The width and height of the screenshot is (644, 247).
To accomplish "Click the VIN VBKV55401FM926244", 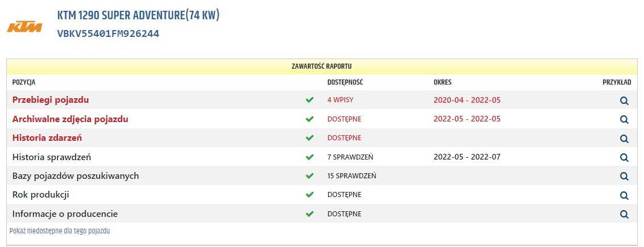I will click(108, 34).
